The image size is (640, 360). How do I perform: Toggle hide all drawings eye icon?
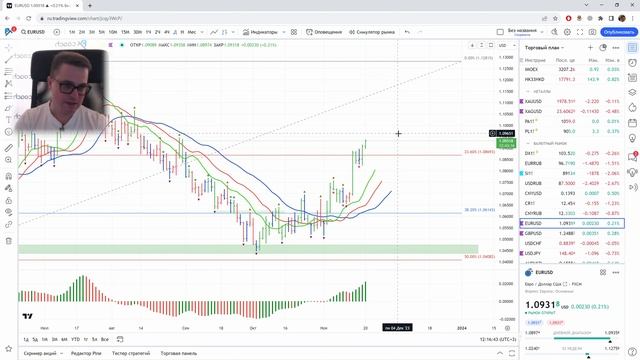tap(8, 212)
